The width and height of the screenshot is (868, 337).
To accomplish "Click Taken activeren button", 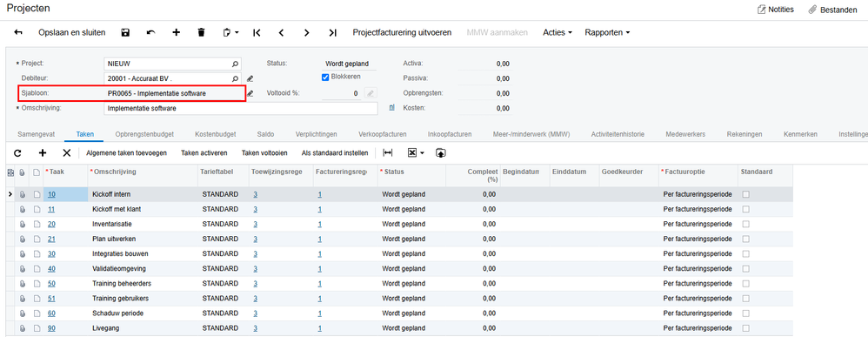I will (x=204, y=153).
